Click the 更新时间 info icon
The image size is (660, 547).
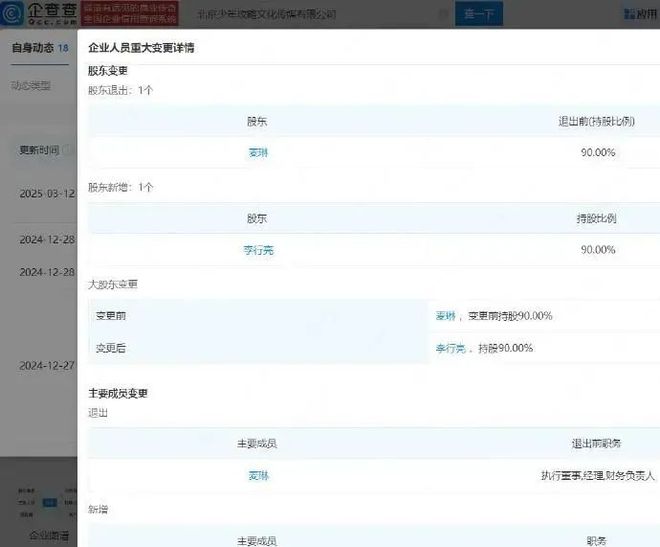[x=67, y=150]
